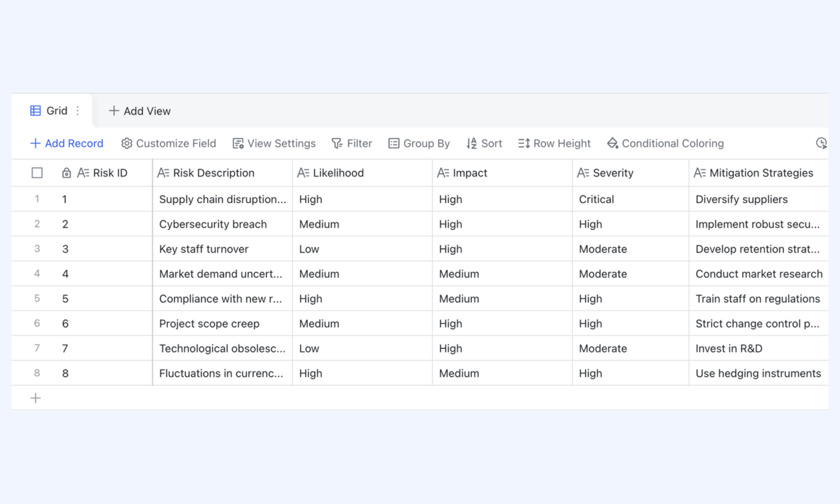The image size is (840, 504).
Task: Select Severity cell 'Critical'
Action: point(630,199)
